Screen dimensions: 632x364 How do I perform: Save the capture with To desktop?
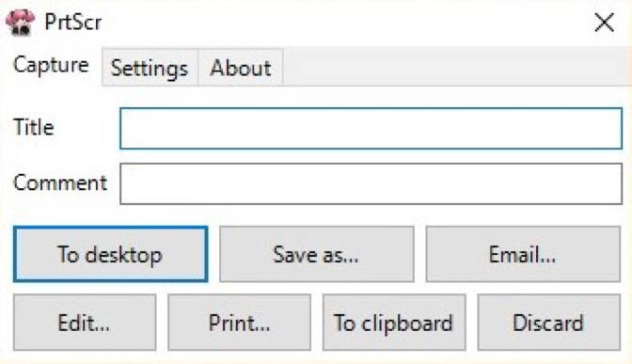tap(110, 254)
